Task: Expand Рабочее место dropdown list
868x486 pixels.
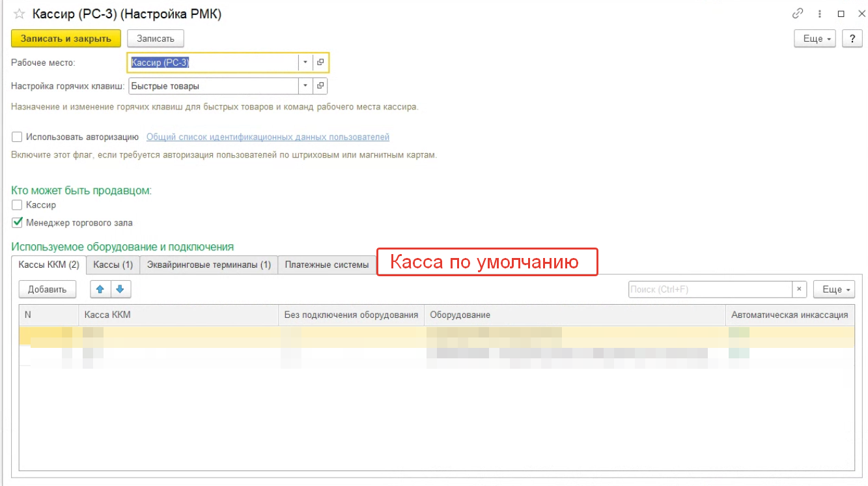Action: 305,63
